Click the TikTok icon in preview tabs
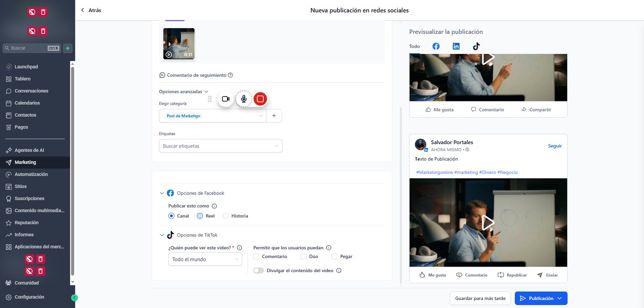 476,46
